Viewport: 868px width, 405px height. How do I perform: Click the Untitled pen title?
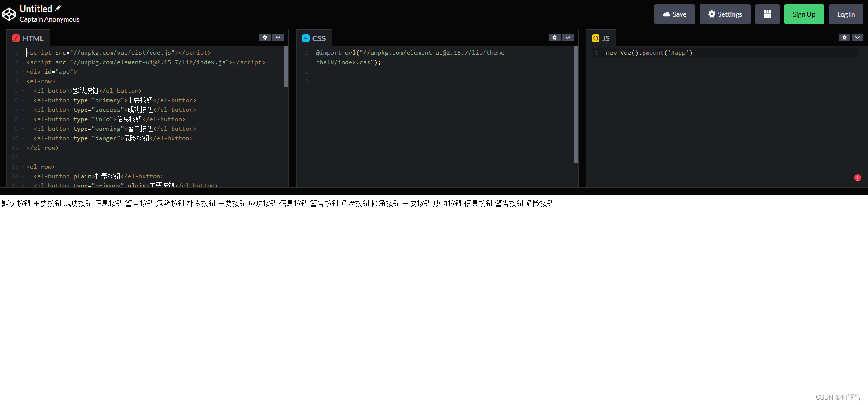tap(36, 9)
